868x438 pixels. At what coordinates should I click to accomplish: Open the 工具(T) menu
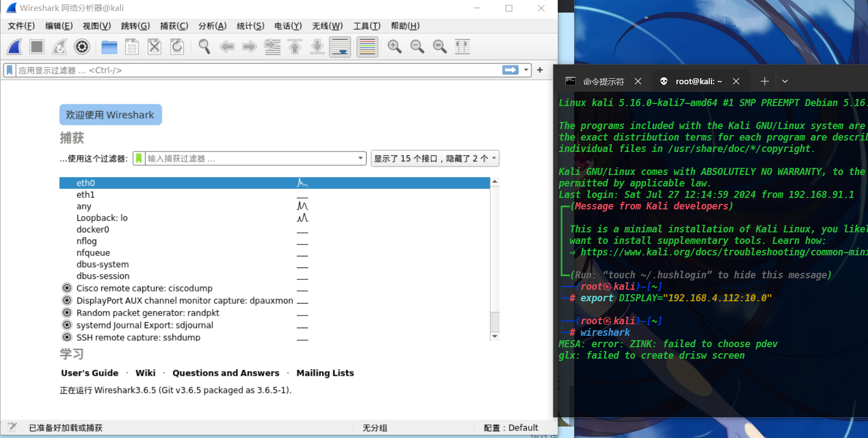tap(367, 26)
